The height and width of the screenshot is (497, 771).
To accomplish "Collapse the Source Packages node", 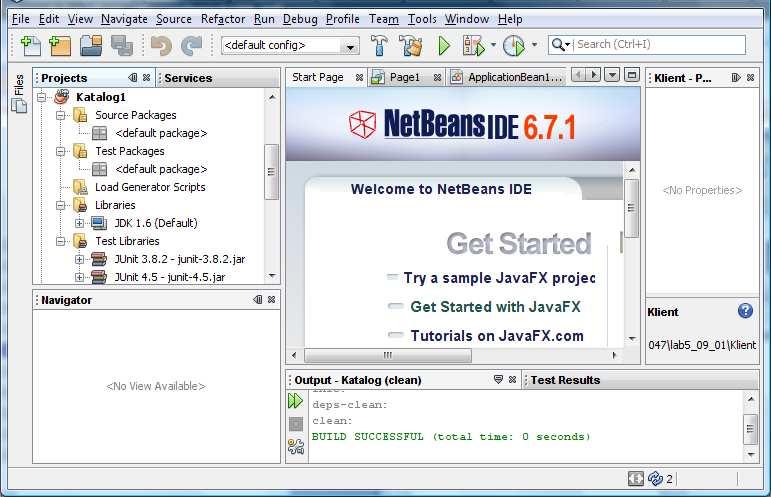I will pyautogui.click(x=60, y=115).
